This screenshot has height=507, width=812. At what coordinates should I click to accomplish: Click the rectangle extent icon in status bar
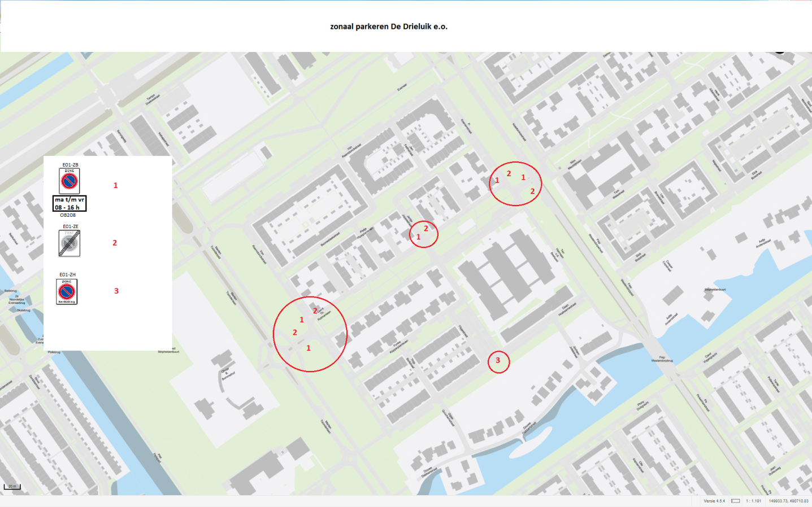[735, 501]
